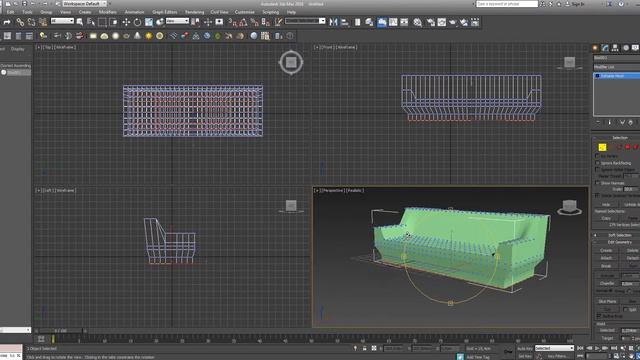The image size is (640, 360).
Task: Click the Create button in Edit Geometry
Action: (x=606, y=250)
